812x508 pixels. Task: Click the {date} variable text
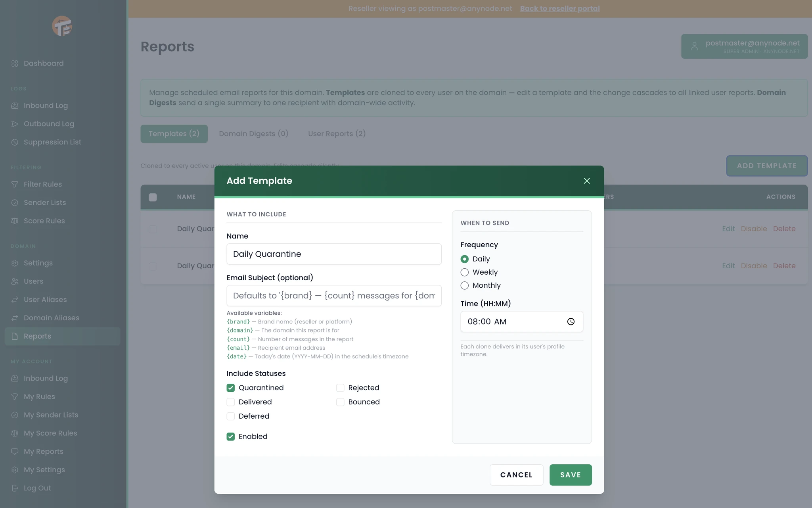(x=237, y=357)
